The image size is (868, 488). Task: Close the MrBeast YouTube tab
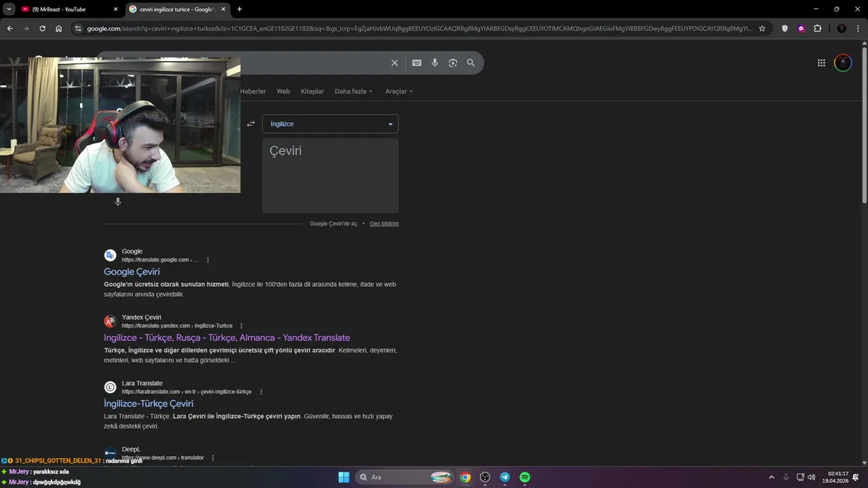pos(115,9)
